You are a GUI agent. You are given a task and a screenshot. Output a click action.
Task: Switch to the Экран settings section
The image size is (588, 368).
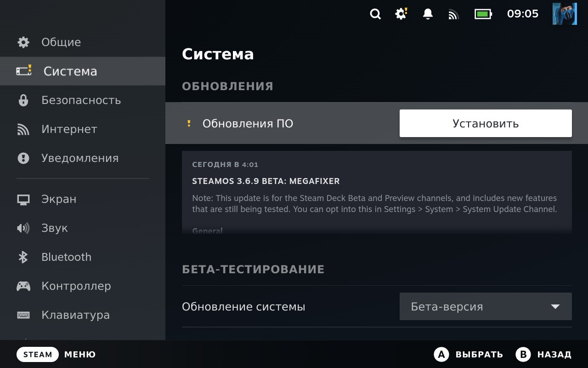point(83,199)
